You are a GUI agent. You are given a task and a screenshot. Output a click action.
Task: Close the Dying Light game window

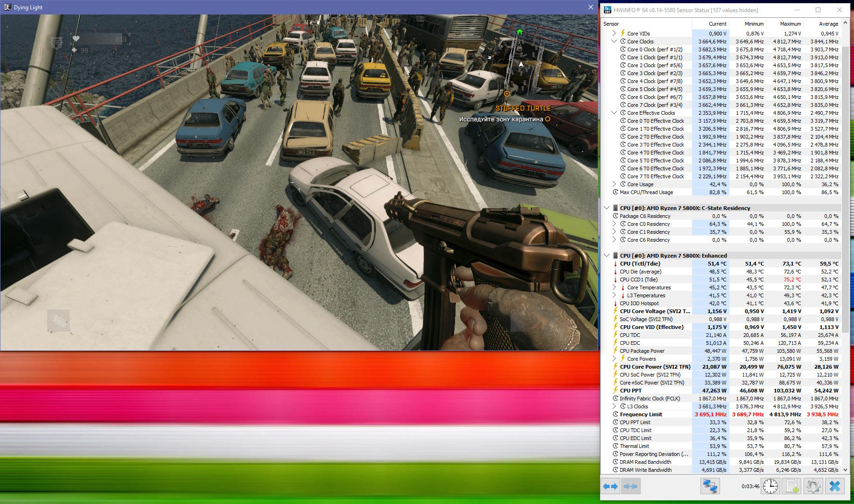pyautogui.click(x=590, y=7)
